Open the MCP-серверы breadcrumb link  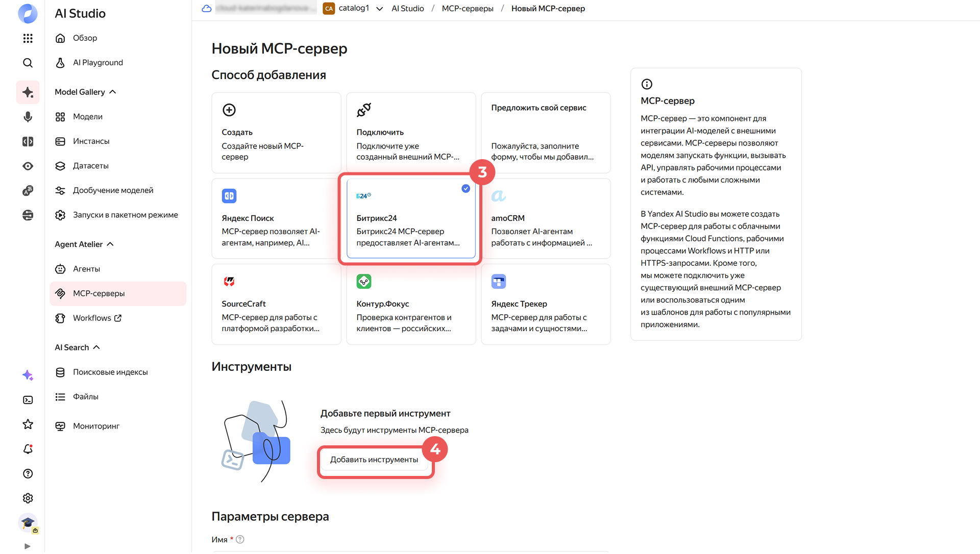pos(467,9)
